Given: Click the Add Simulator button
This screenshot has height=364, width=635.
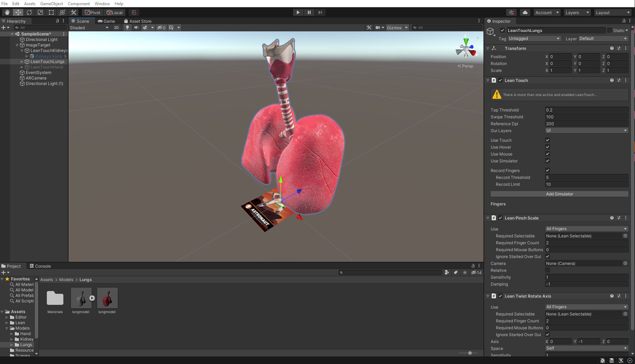Looking at the screenshot, I should [x=559, y=194].
